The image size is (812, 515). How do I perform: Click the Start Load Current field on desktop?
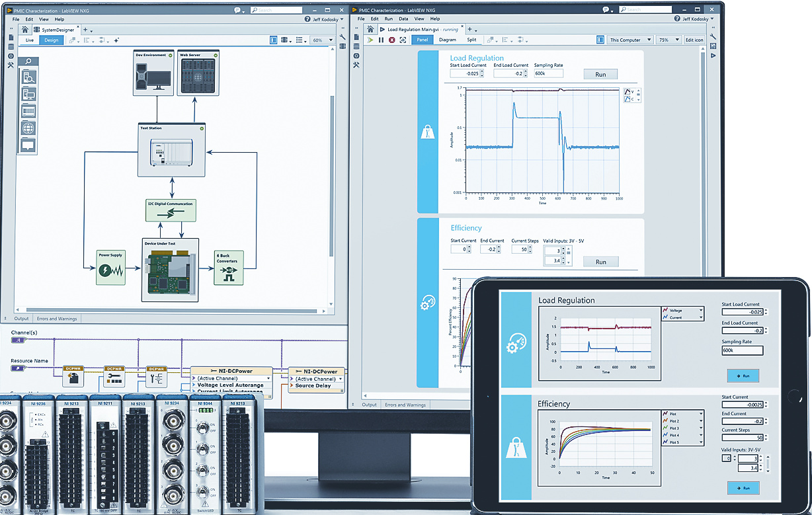pos(466,73)
